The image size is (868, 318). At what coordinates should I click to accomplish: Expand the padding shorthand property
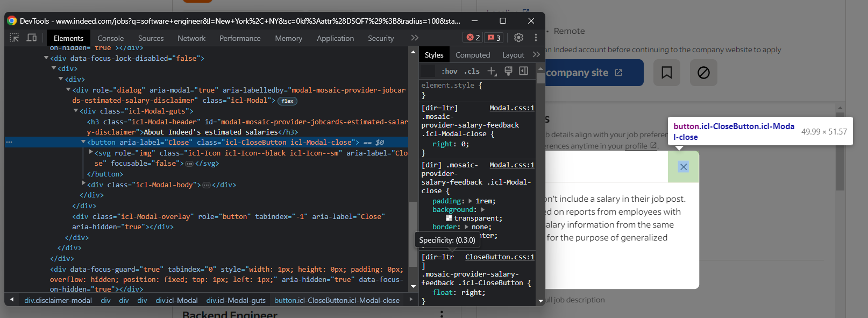[471, 201]
